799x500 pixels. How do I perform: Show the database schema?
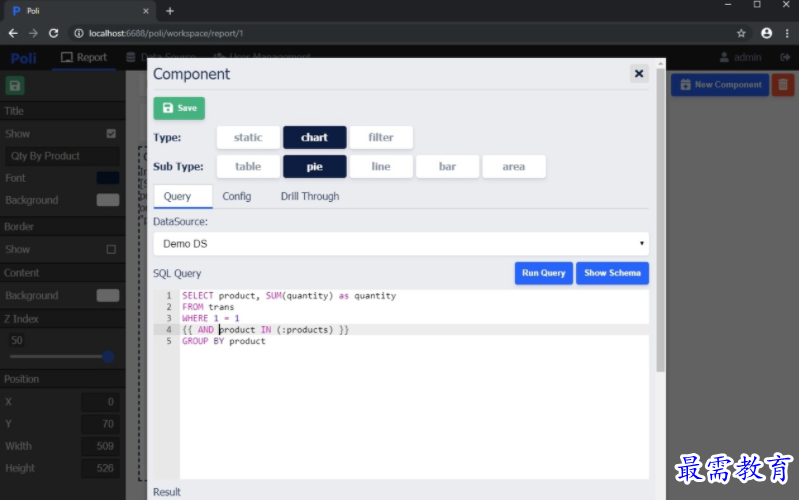pos(612,273)
